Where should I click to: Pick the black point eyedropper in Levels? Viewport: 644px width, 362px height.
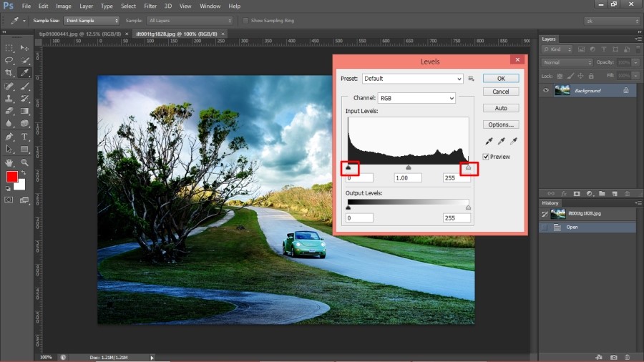[x=489, y=141]
